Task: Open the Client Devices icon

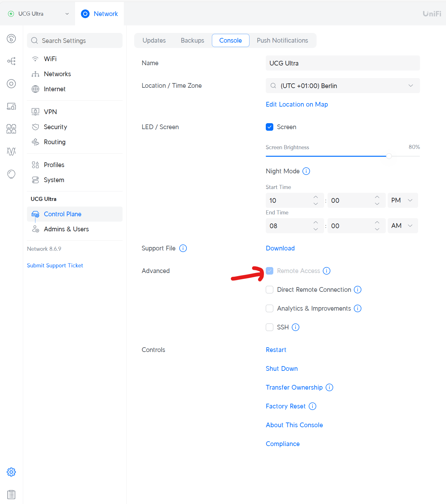Action: coord(11,106)
